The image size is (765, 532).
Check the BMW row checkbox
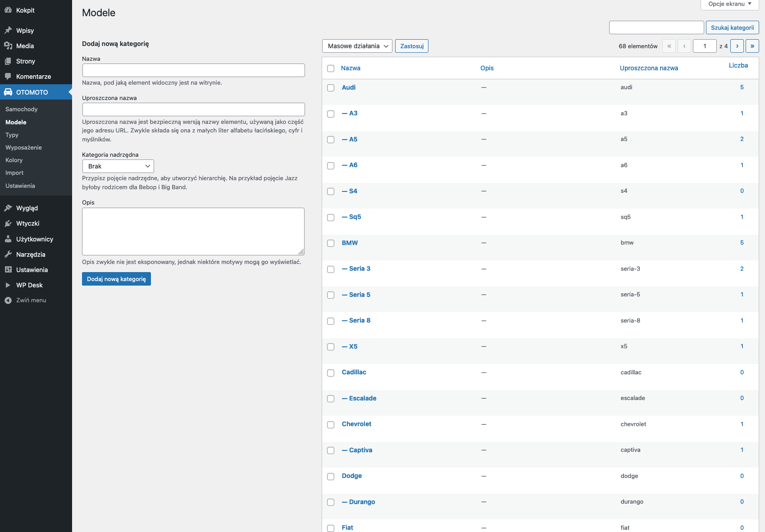tap(331, 243)
